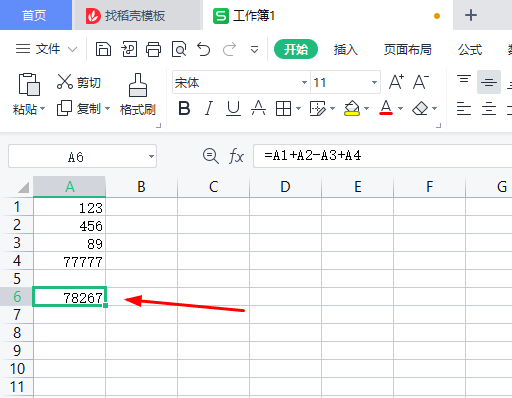This screenshot has height=398, width=512.
Task: Expand 粘贴 paste options arrow
Action: (x=42, y=109)
